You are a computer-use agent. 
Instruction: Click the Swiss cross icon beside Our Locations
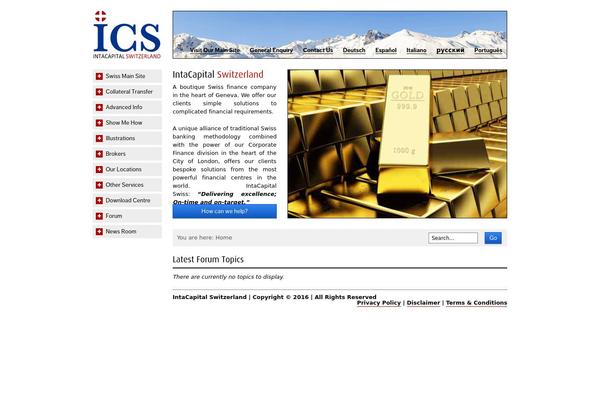pyautogui.click(x=99, y=169)
